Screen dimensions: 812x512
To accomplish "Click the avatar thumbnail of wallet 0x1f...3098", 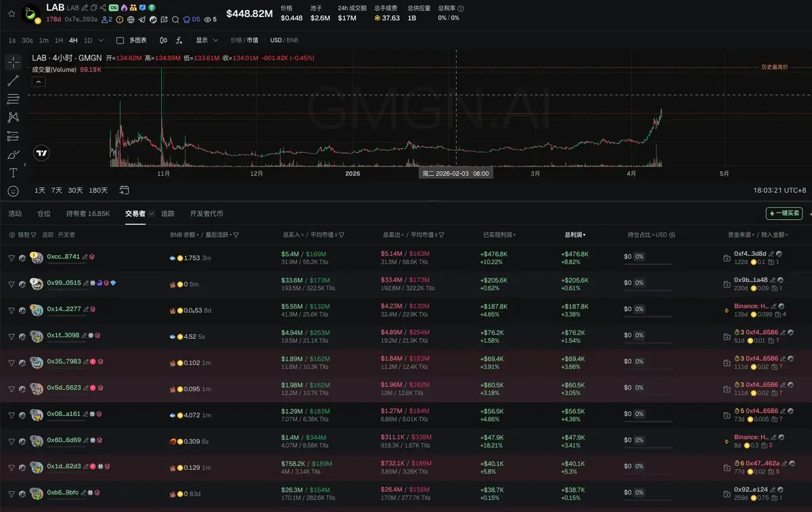I will click(37, 336).
